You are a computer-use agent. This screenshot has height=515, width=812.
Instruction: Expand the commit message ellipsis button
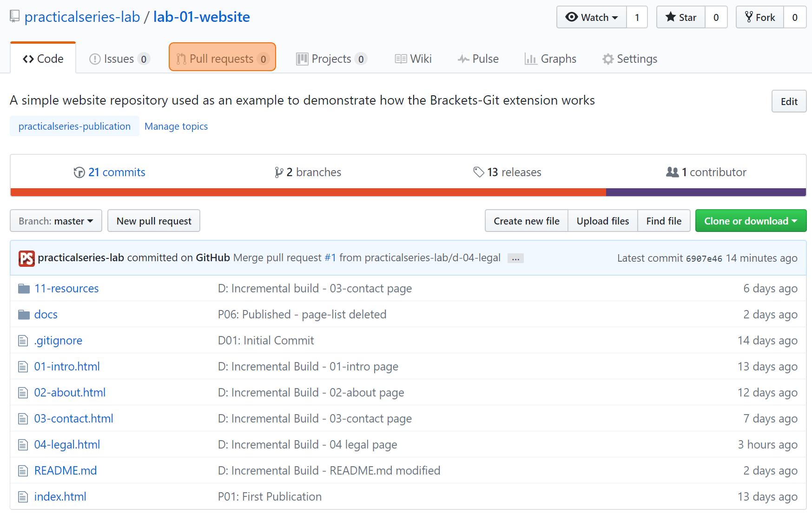click(x=515, y=258)
